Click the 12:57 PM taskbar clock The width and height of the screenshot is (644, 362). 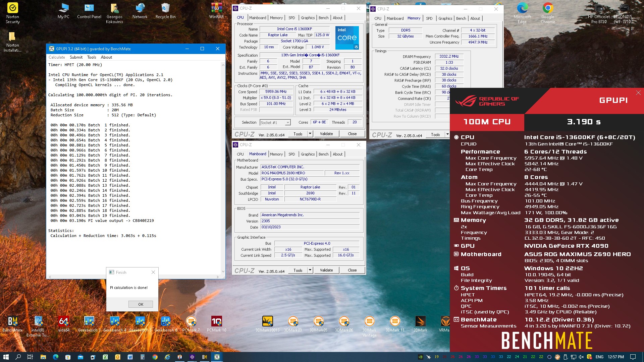(615, 357)
